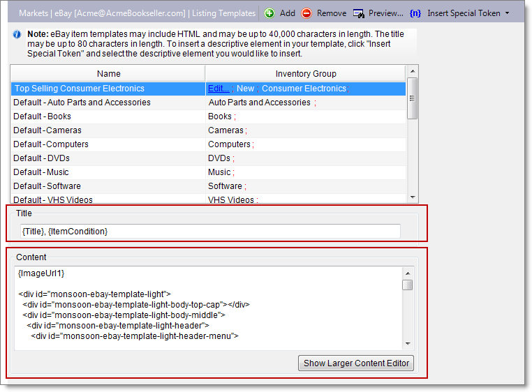The image size is (532, 392).
Task: Click the Preview icon in toolbar
Action: (x=359, y=13)
